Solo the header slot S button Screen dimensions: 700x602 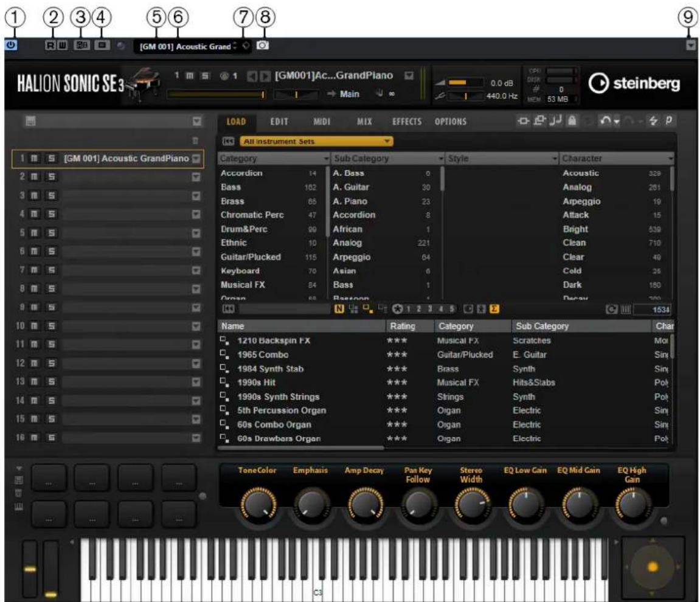click(x=205, y=76)
